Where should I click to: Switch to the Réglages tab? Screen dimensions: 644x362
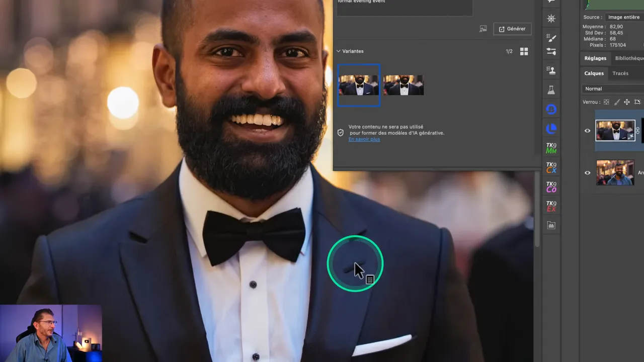tap(595, 58)
